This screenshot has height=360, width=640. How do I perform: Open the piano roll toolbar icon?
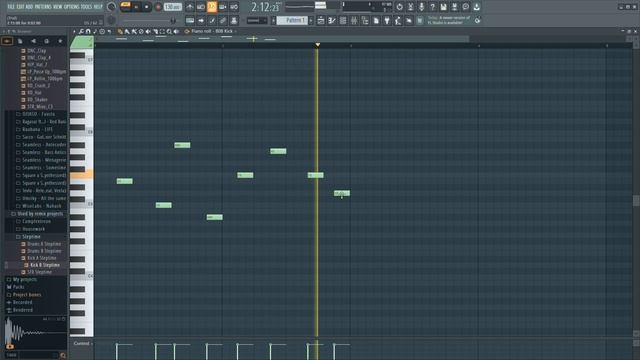tap(332, 20)
